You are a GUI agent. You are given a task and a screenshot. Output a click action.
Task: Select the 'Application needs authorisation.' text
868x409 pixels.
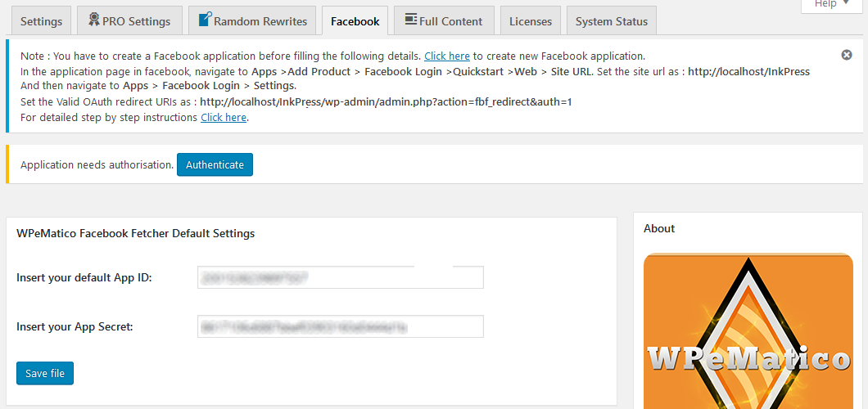point(97,164)
